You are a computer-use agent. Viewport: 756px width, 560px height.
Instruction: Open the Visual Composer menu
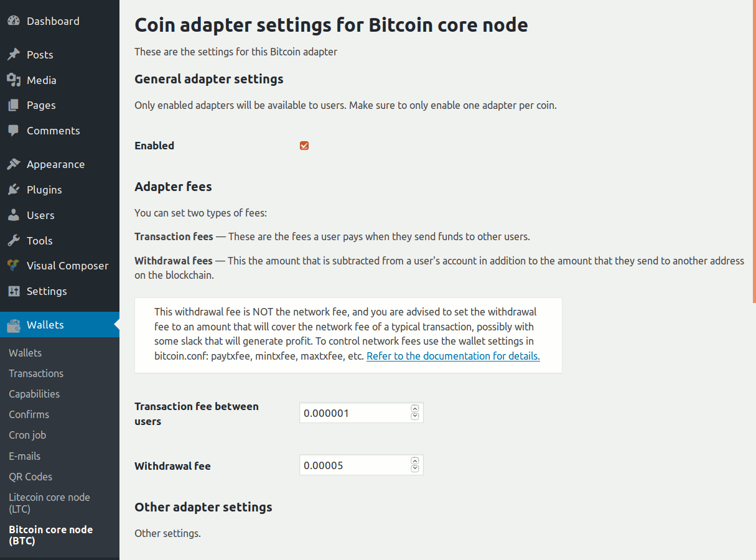[x=67, y=266]
